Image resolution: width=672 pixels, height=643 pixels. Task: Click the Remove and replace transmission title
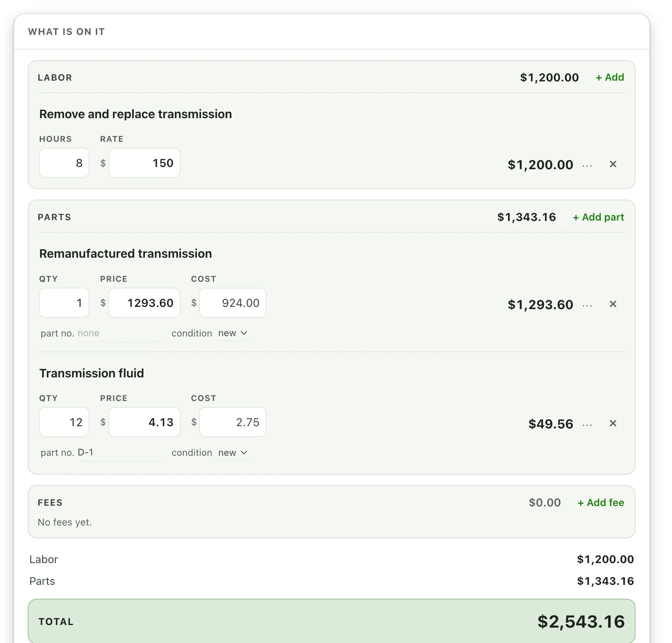tap(135, 114)
